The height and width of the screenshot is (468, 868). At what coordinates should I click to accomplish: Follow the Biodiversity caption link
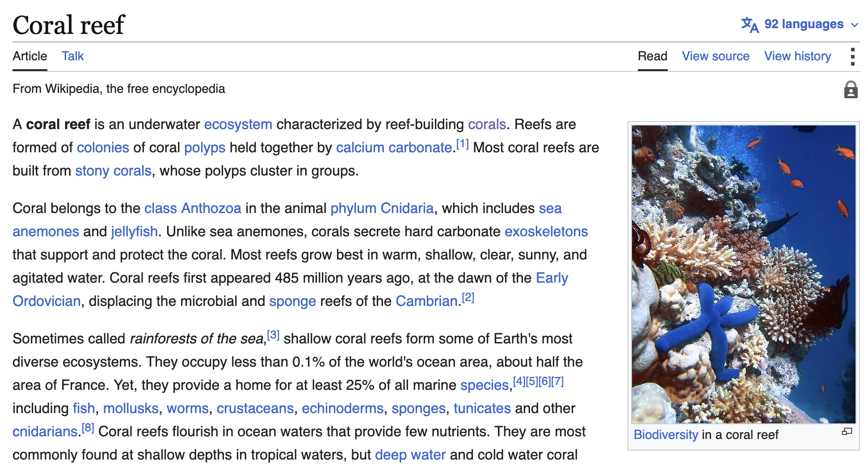(666, 435)
